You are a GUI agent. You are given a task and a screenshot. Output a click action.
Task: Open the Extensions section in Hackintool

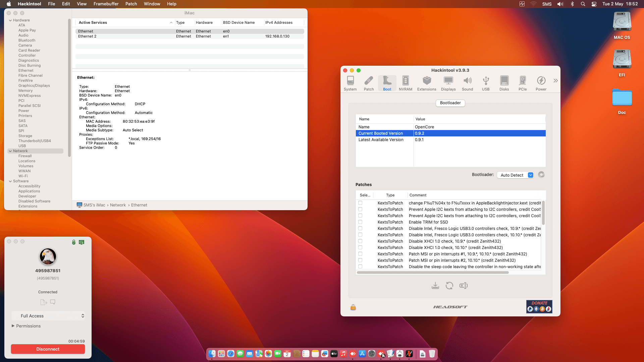click(x=427, y=83)
